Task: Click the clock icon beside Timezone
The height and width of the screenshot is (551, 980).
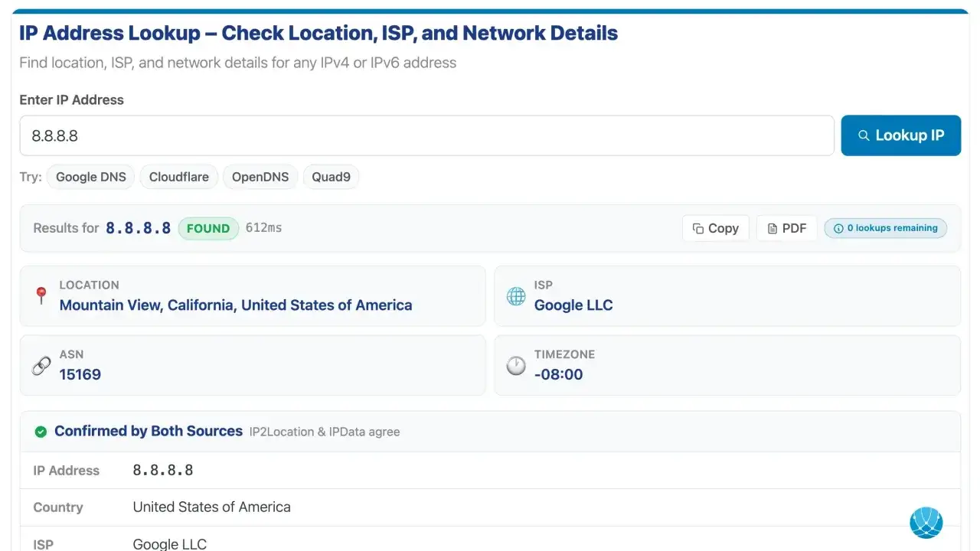Action: [x=516, y=366]
